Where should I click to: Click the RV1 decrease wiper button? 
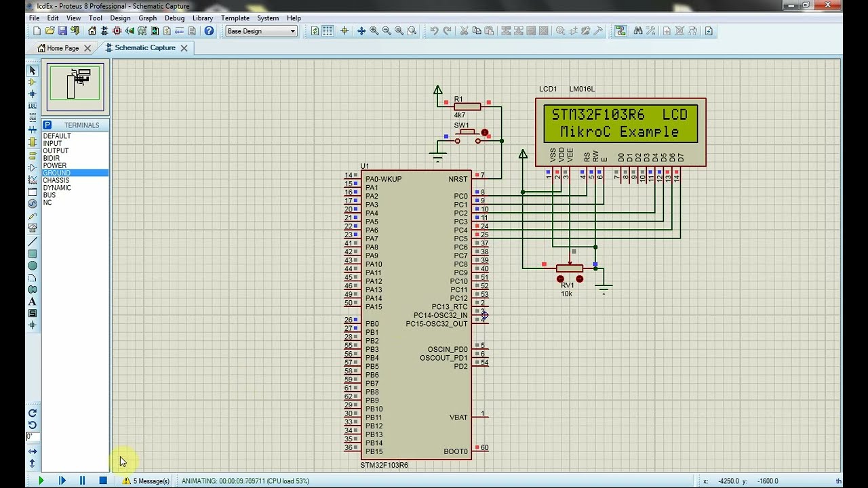[x=560, y=279]
